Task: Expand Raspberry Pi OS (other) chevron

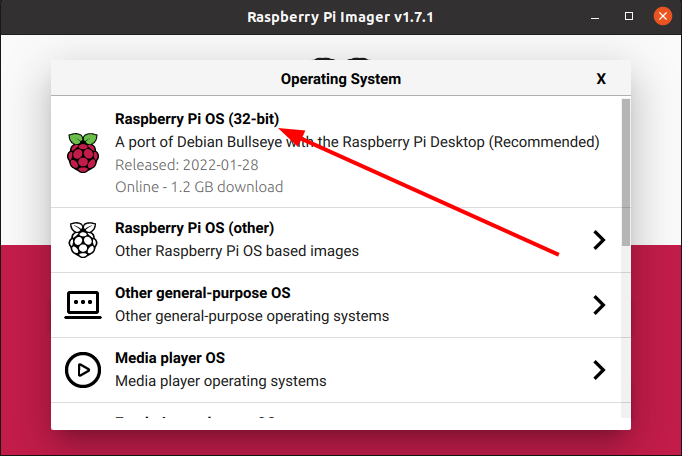Action: pos(599,240)
